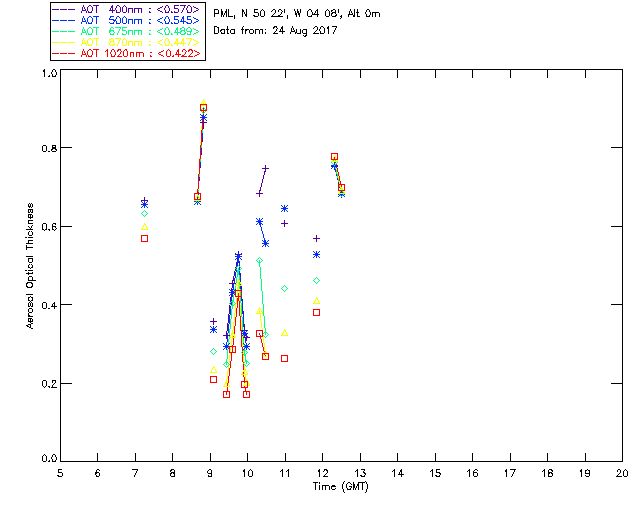
Task: Click the red square marker at hour 11
Action: tap(284, 358)
